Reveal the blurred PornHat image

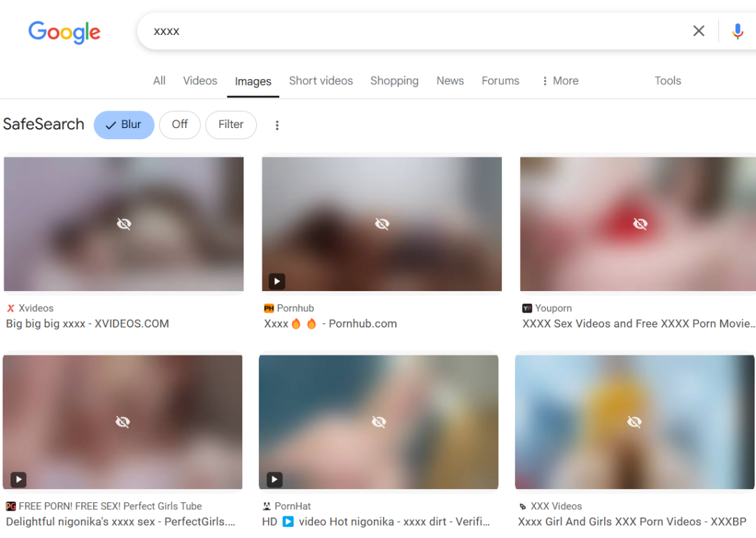click(x=379, y=422)
